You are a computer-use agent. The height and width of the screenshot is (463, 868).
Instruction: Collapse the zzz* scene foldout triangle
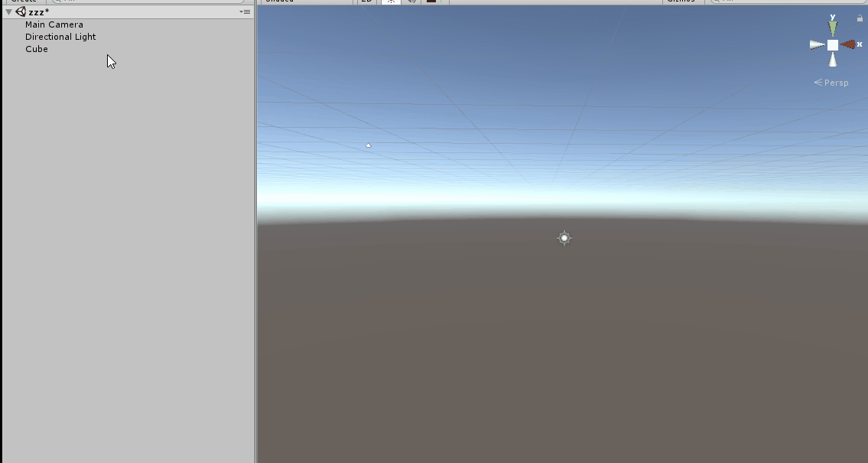point(9,11)
